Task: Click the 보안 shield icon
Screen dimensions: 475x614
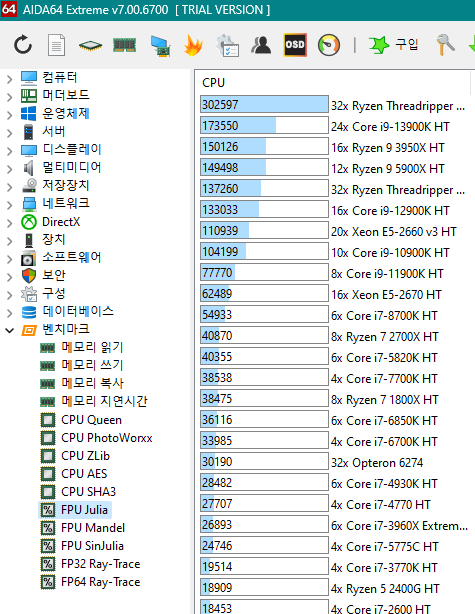Action: coord(29,276)
